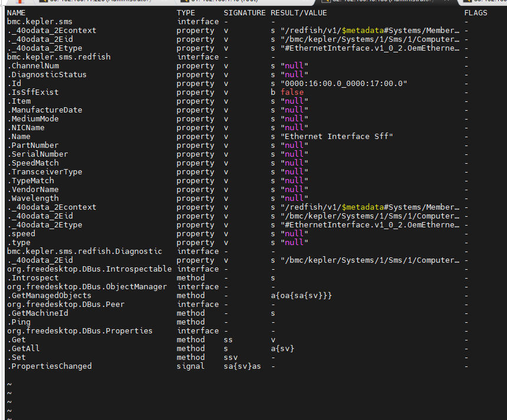Select org.freedesktop.DBus.ObjectManager interface name
507x420 pixels.
[87, 287]
